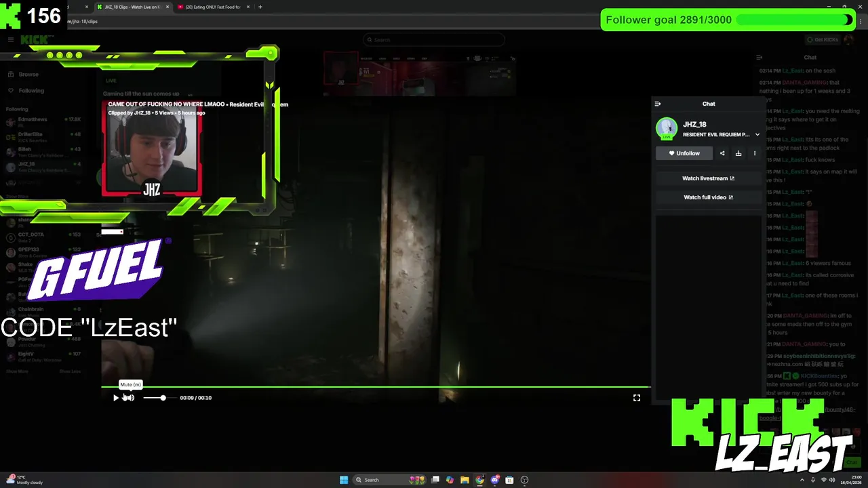Open Copilot from the taskbar
Image resolution: width=868 pixels, height=488 pixels.
[x=450, y=480]
